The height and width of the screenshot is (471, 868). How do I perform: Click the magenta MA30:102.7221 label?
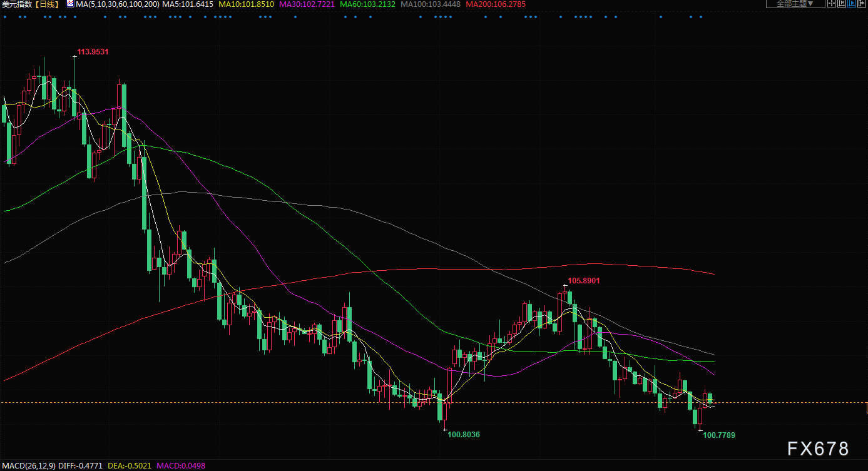click(x=307, y=4)
